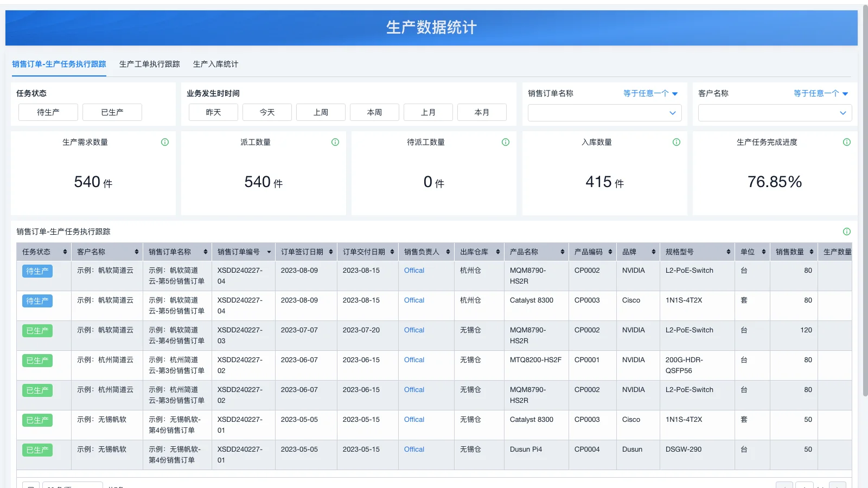Sort the table by 销售数量 column

click(x=813, y=251)
